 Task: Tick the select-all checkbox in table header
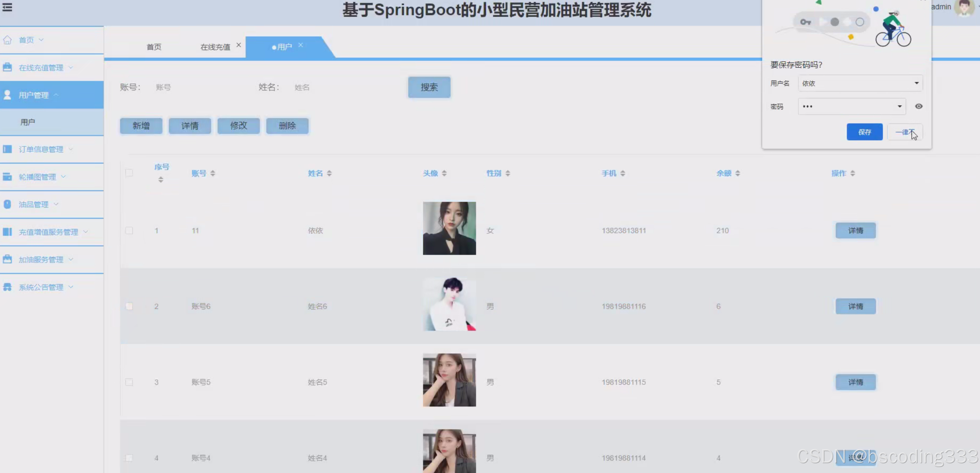[x=129, y=173]
